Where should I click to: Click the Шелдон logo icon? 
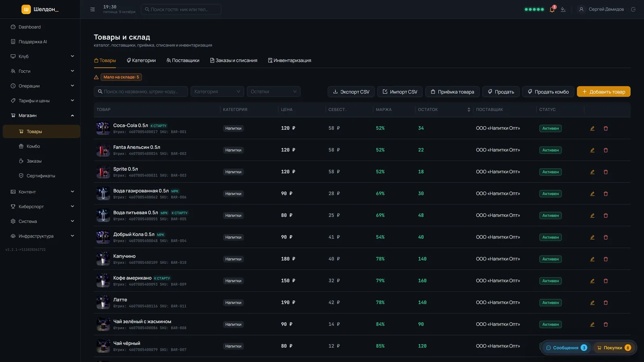click(26, 9)
